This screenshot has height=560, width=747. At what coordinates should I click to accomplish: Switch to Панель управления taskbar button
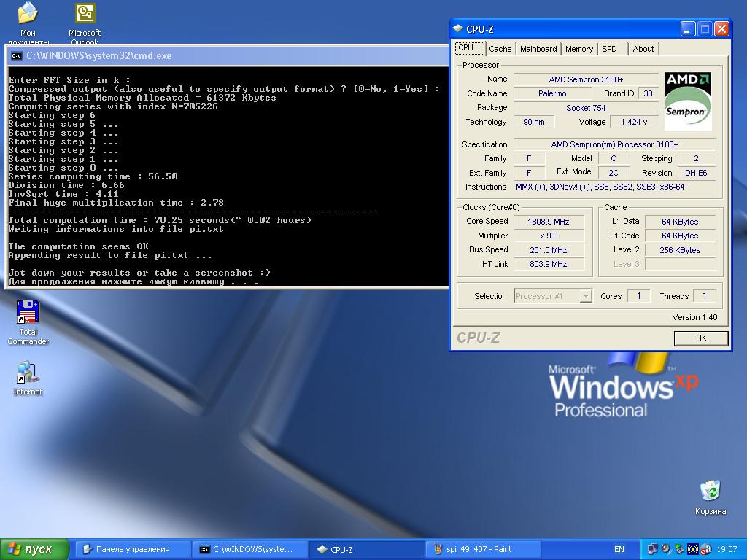(133, 549)
